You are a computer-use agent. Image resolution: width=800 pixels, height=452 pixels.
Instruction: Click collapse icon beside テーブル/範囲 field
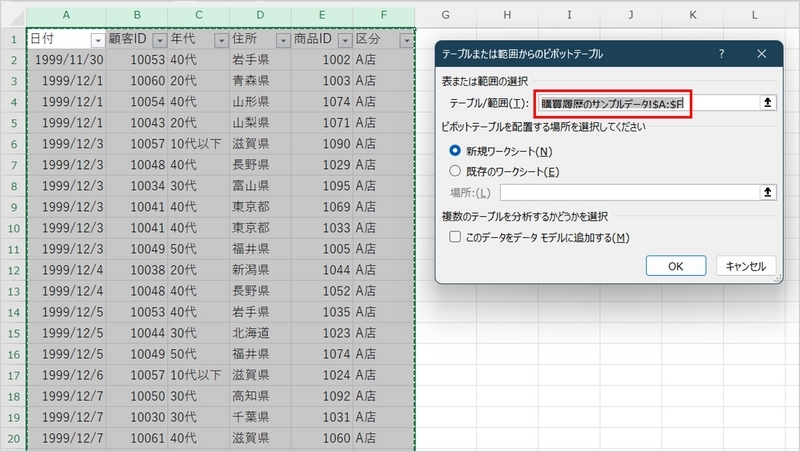coord(768,102)
